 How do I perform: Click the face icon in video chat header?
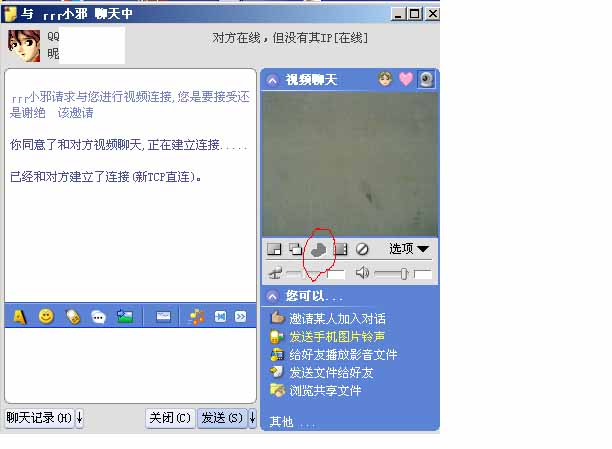point(385,79)
